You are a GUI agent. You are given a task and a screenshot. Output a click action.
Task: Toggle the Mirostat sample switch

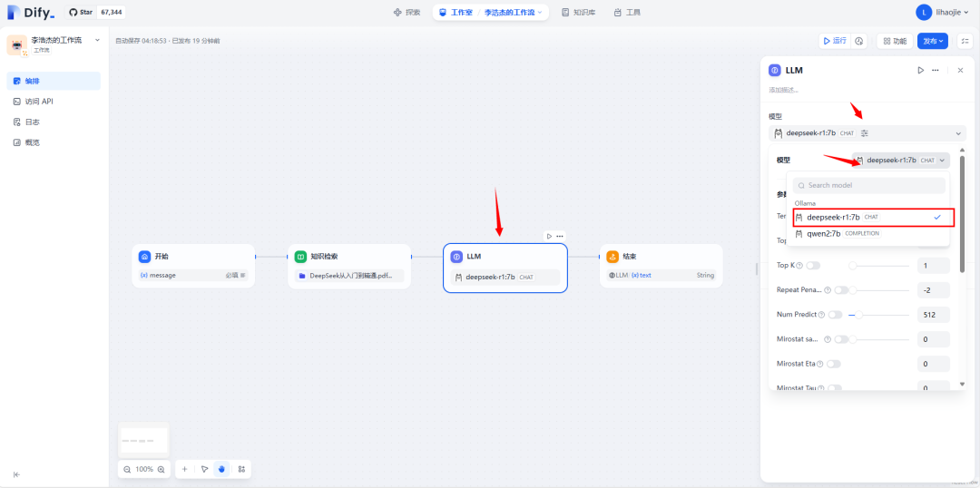click(x=841, y=339)
